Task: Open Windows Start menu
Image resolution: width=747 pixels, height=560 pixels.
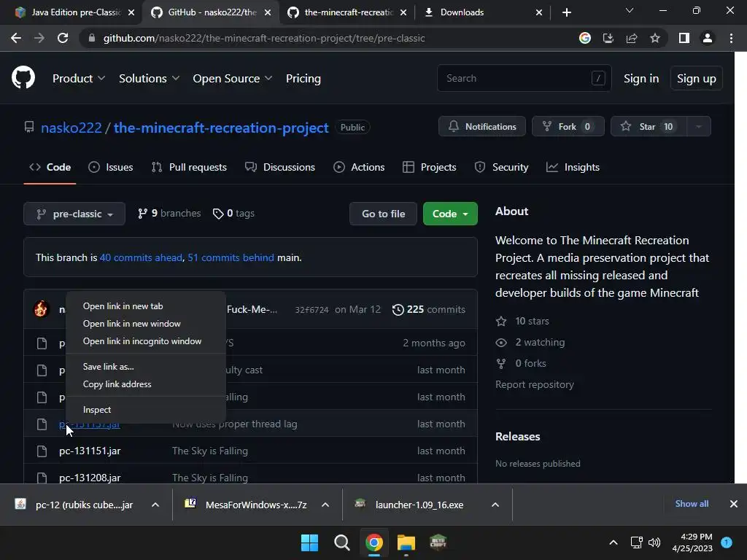Action: point(309,542)
